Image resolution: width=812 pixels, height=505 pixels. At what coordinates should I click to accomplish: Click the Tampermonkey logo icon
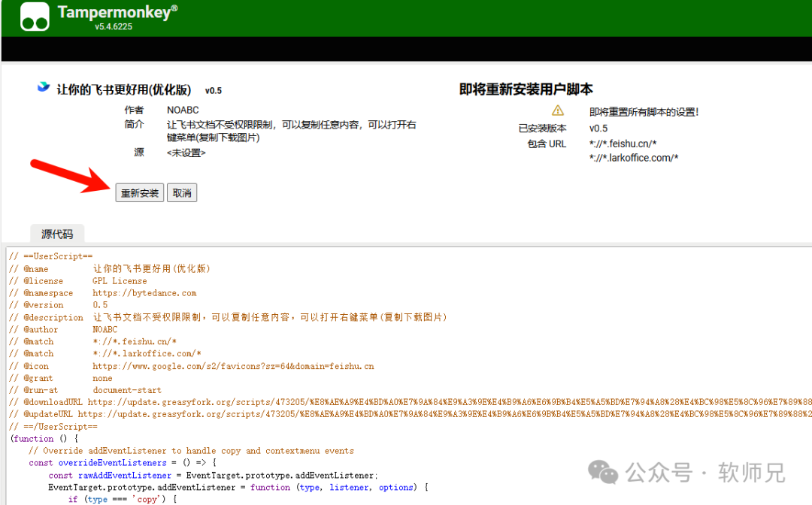[35, 17]
